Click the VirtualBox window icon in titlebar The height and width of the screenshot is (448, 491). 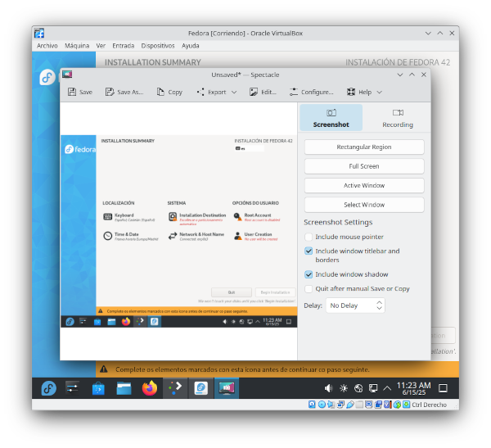39,33
